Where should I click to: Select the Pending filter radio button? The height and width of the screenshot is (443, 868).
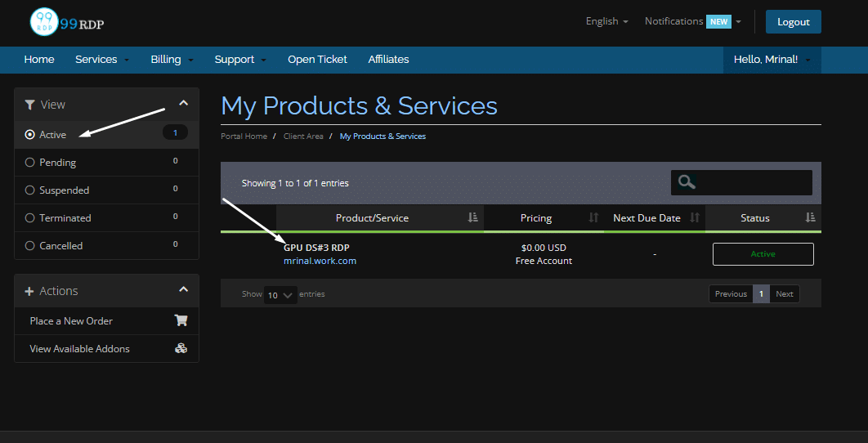click(30, 163)
